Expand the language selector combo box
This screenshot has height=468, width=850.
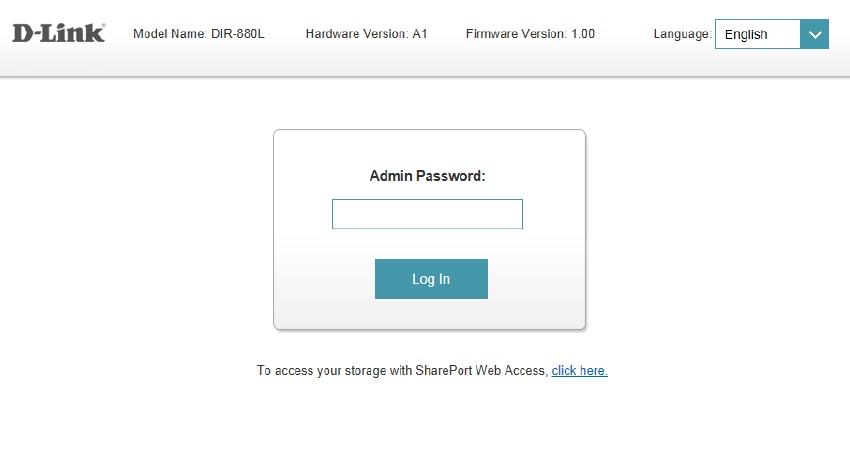point(771,34)
